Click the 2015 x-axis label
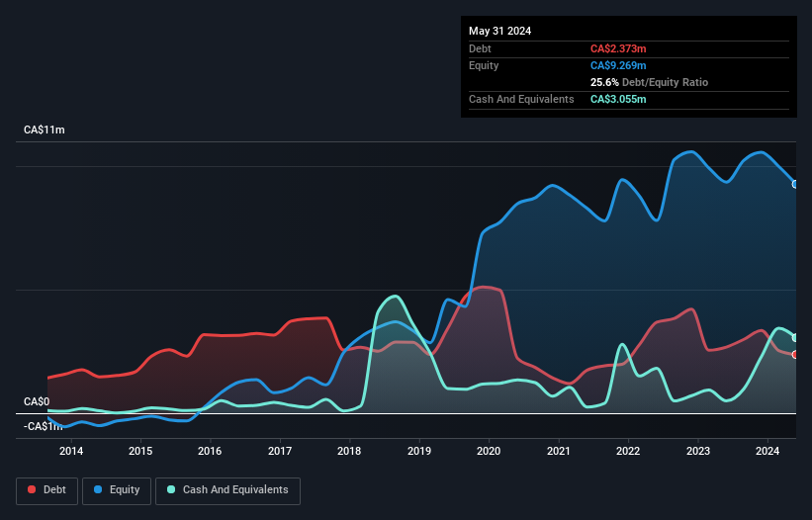Viewport: 812px width, 520px height. 140,451
